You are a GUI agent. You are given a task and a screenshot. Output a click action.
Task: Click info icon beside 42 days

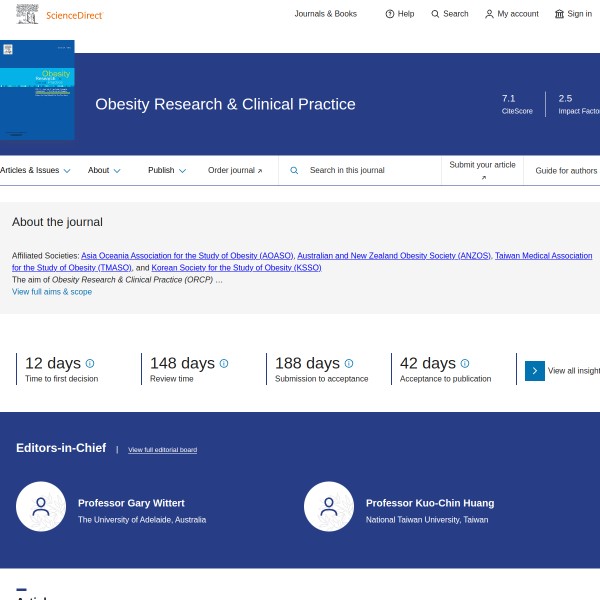tap(465, 363)
